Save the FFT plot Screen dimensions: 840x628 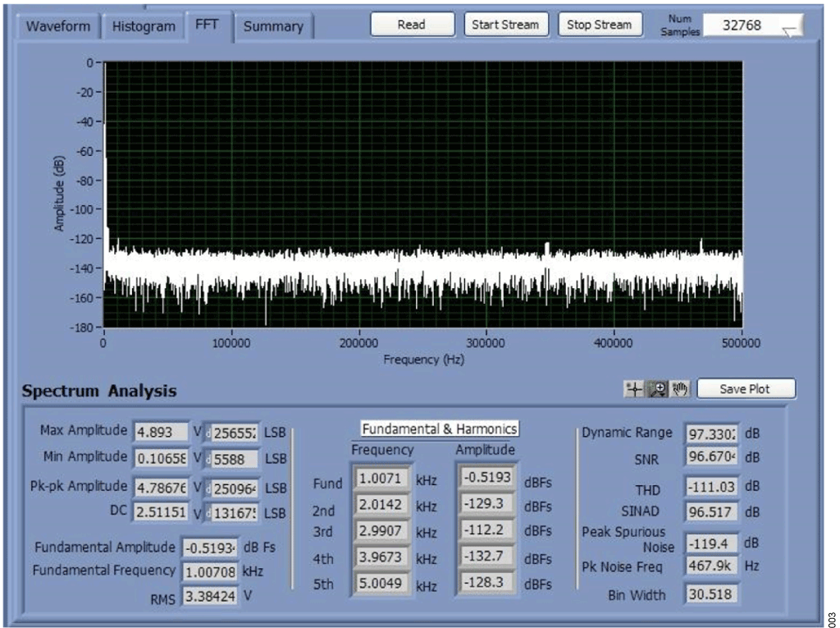point(745,389)
